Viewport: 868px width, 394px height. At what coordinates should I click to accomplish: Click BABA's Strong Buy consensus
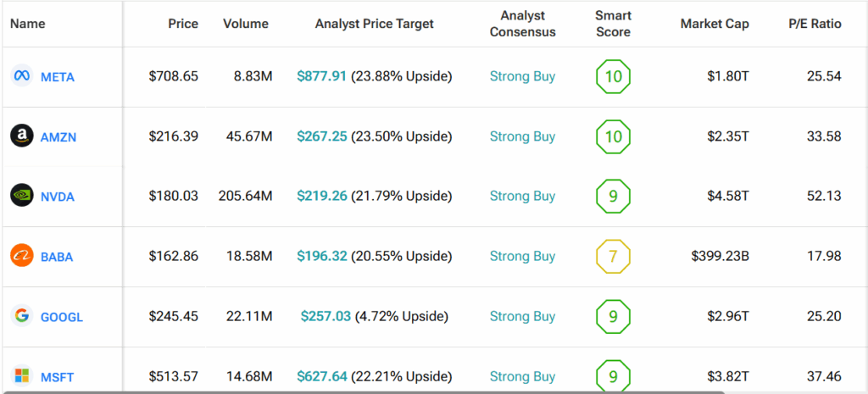[x=522, y=256]
